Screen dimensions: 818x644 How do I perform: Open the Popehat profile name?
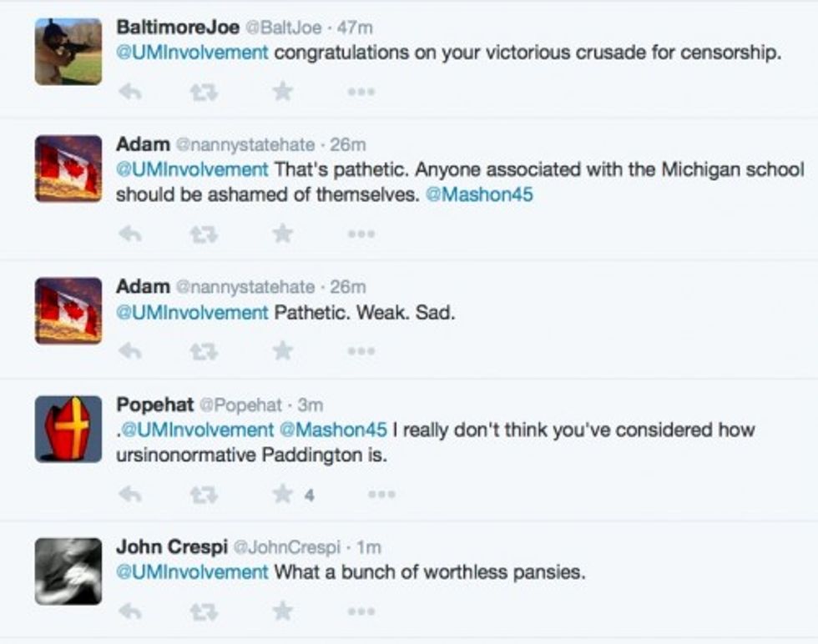pos(154,405)
